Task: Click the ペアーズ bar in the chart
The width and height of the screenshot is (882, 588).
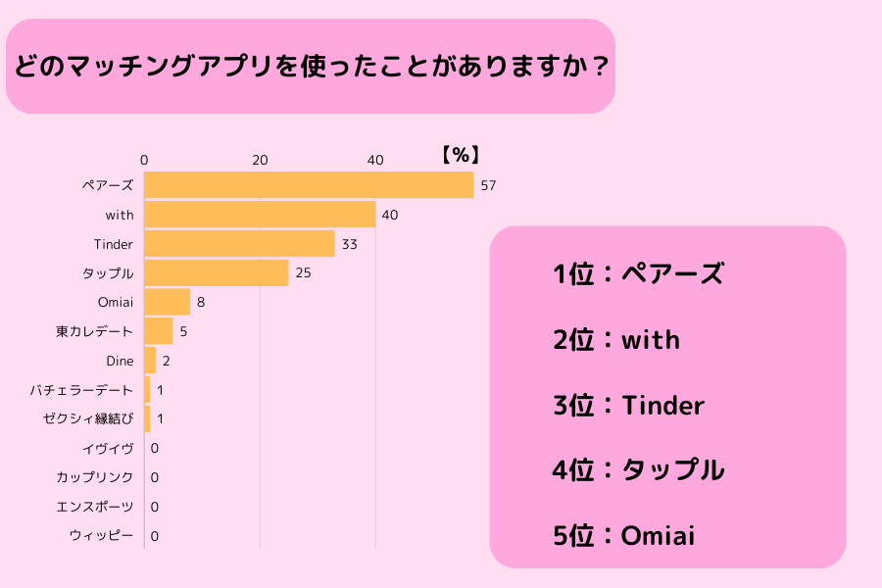Action: pos(309,185)
